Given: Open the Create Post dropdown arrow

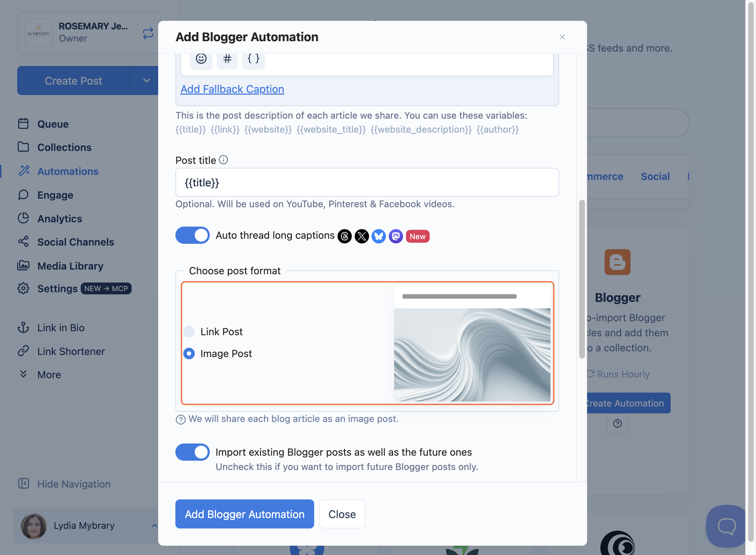Looking at the screenshot, I should (x=146, y=81).
